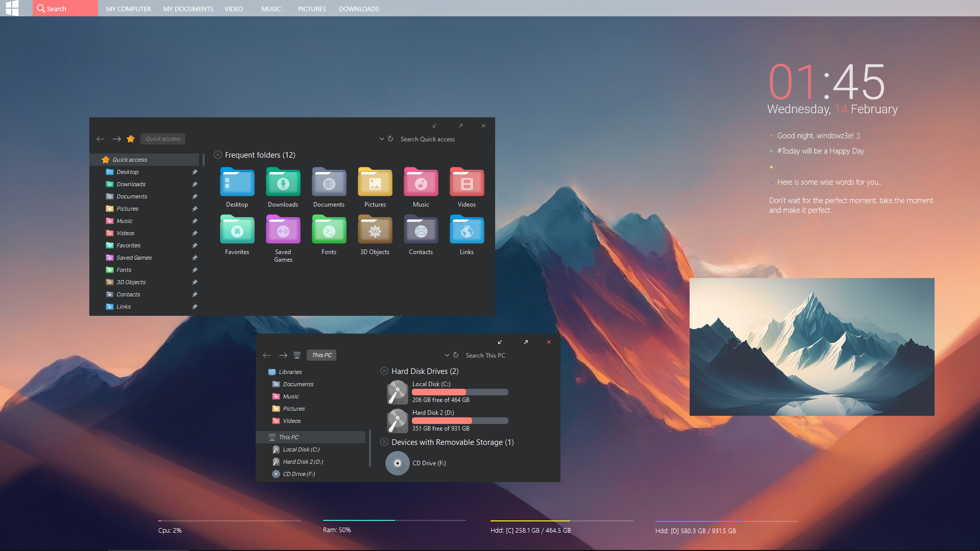This screenshot has height=551, width=980.
Task: Click the favorites star in the toolbar
Action: (131, 138)
